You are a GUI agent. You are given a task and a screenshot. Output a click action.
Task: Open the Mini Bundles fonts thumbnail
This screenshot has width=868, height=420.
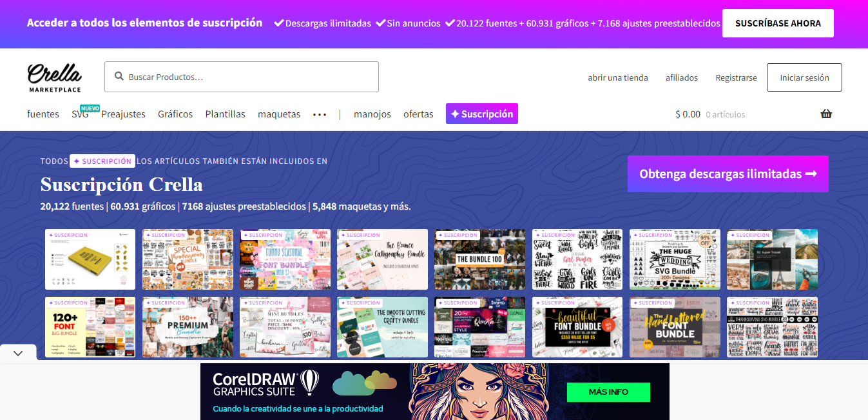(x=285, y=327)
